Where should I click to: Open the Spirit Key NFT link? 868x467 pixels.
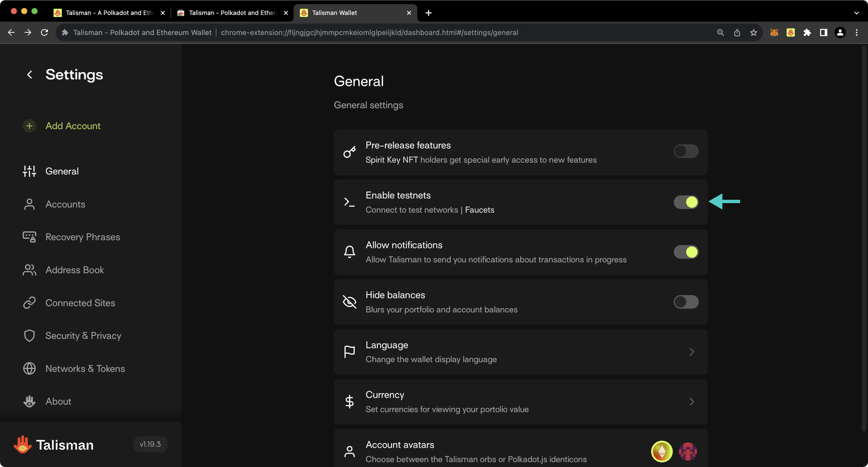(392, 160)
